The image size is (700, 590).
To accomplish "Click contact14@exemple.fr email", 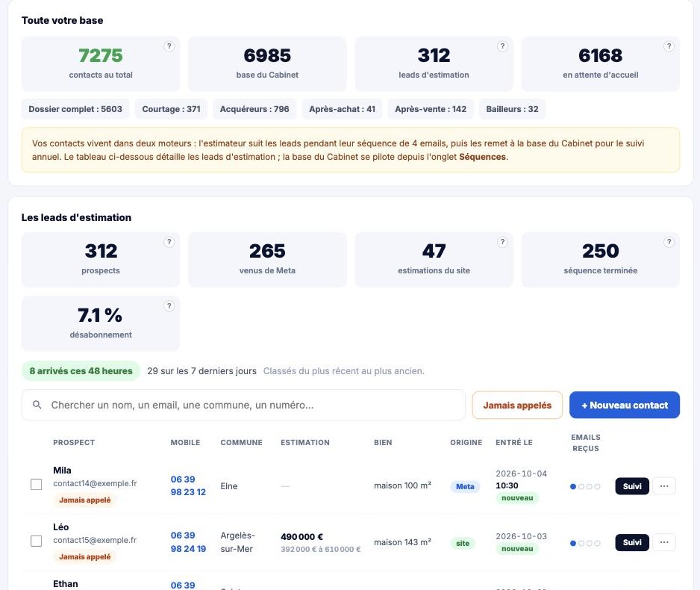I will coord(95,483).
